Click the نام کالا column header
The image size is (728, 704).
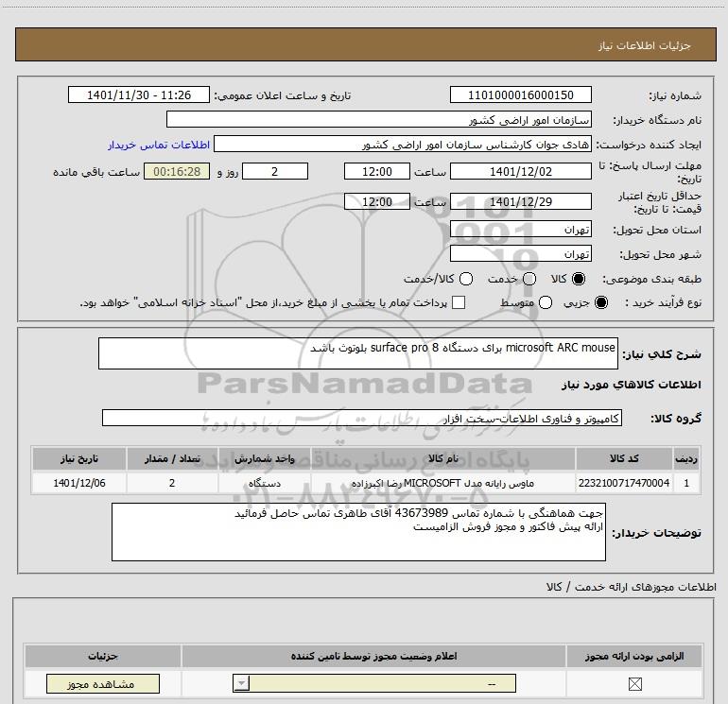coord(442,458)
